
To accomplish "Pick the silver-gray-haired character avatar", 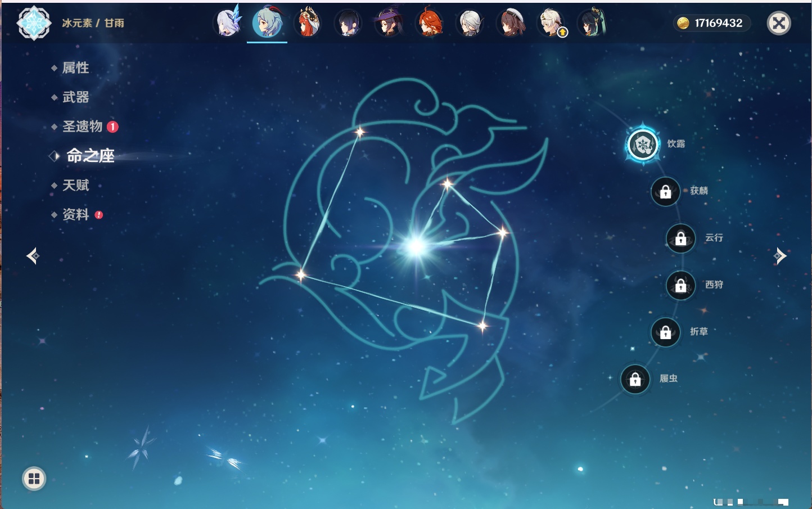I will pos(470,23).
